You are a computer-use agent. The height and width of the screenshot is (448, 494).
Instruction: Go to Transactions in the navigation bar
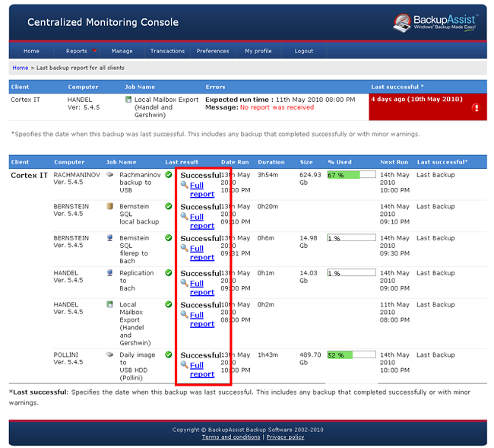167,51
